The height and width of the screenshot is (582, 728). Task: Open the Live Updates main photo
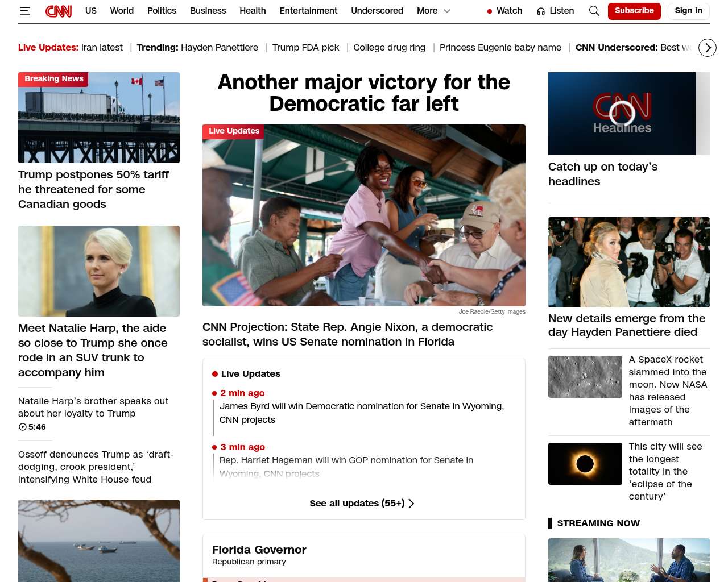[x=364, y=215]
